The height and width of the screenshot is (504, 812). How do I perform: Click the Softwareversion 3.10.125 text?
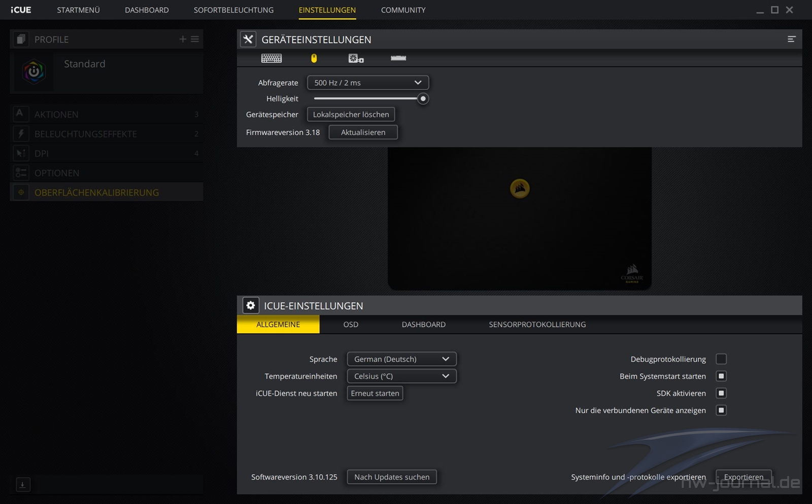coord(294,477)
